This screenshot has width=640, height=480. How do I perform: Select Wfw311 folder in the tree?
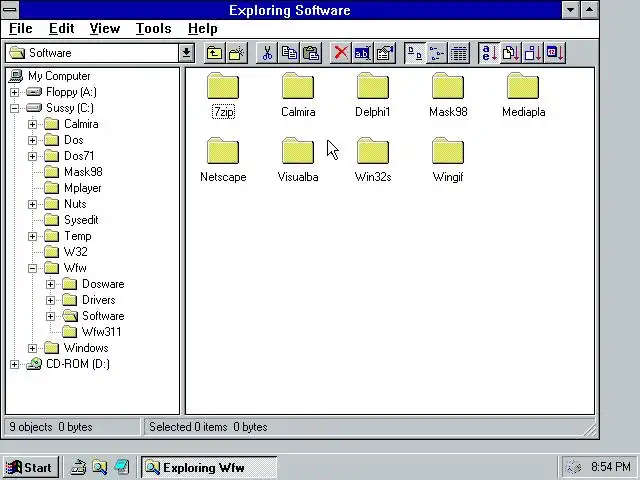click(x=101, y=332)
